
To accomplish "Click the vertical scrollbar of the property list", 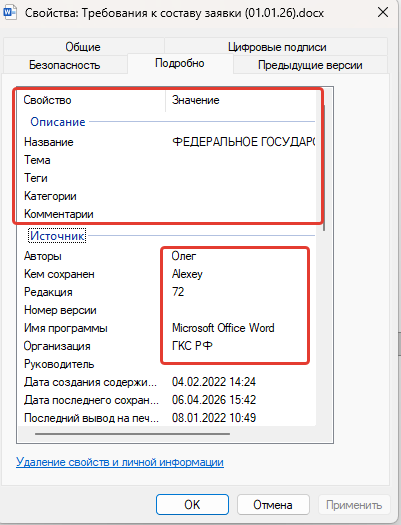I will (x=324, y=168).
